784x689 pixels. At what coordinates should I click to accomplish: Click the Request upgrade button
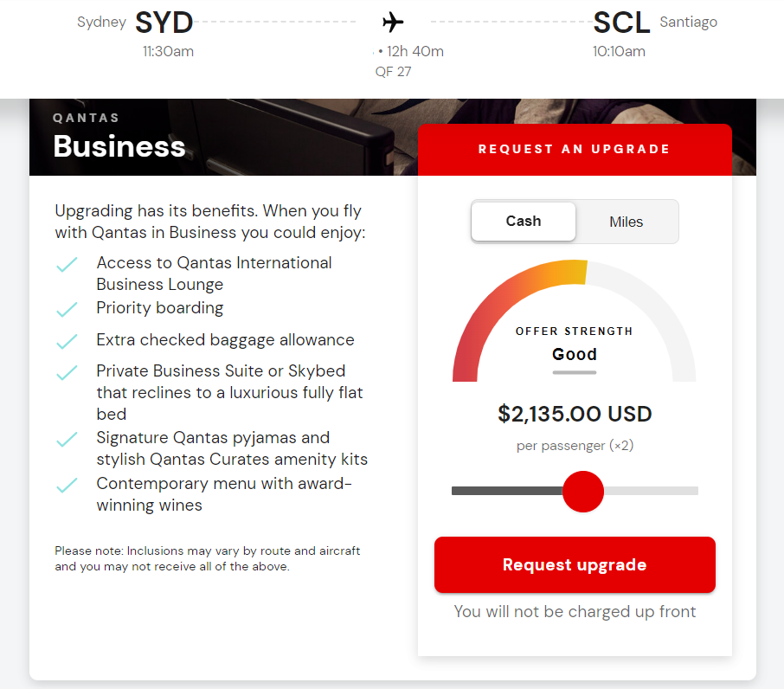pyautogui.click(x=574, y=564)
